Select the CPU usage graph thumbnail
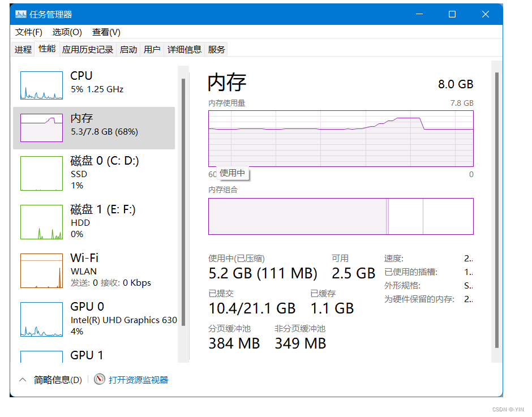Viewport: 532px width, 417px height. (41, 85)
